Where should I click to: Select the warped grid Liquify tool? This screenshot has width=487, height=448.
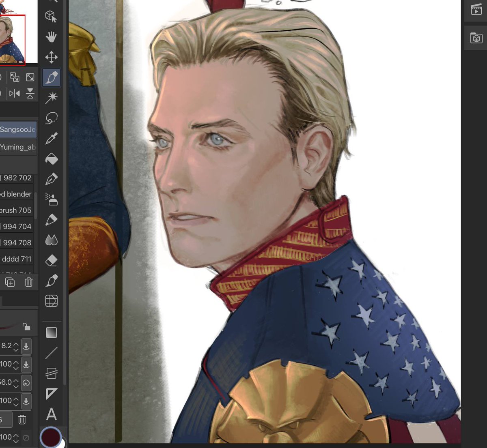[51, 301]
